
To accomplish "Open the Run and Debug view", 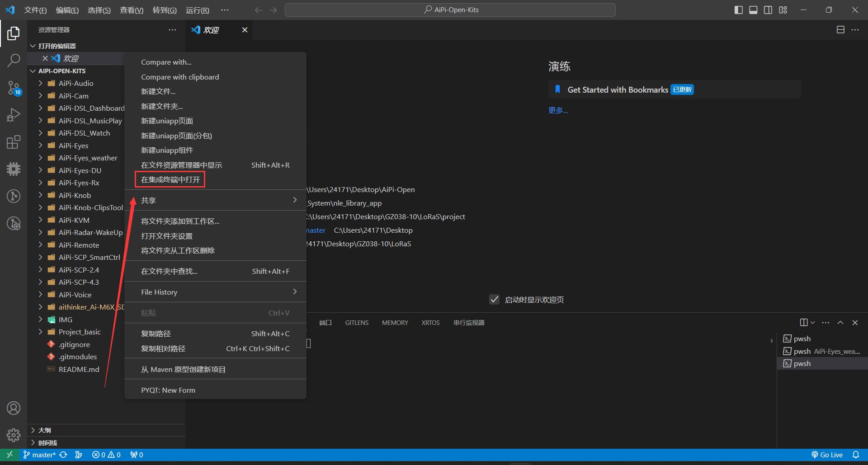I will click(14, 115).
